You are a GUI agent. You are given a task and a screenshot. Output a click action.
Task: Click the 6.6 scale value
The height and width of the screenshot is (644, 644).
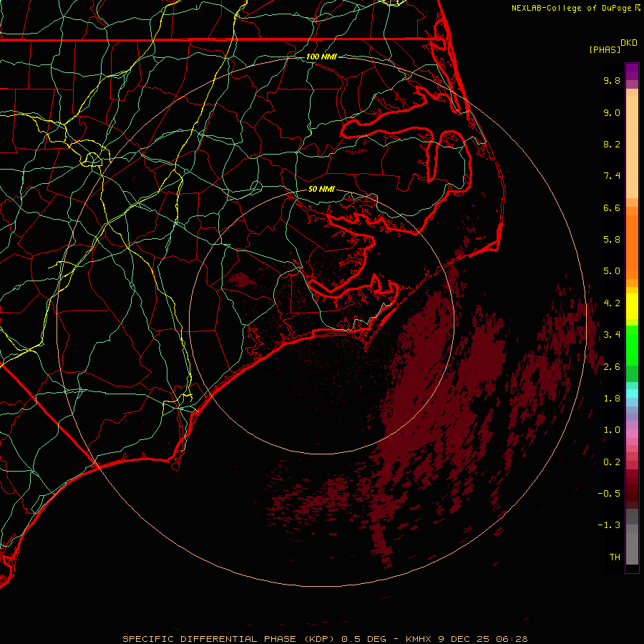point(612,208)
